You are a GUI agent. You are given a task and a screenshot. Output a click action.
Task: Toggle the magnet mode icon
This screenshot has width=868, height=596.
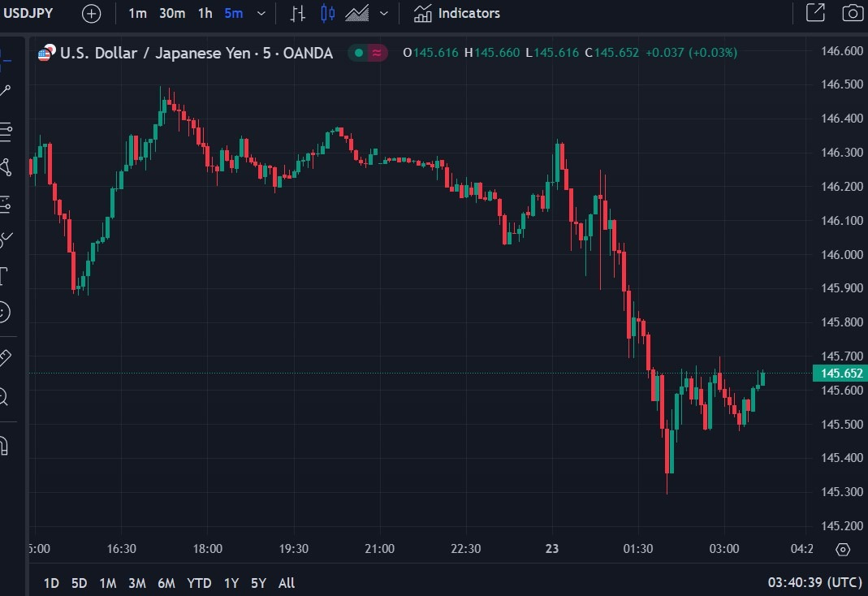4,446
